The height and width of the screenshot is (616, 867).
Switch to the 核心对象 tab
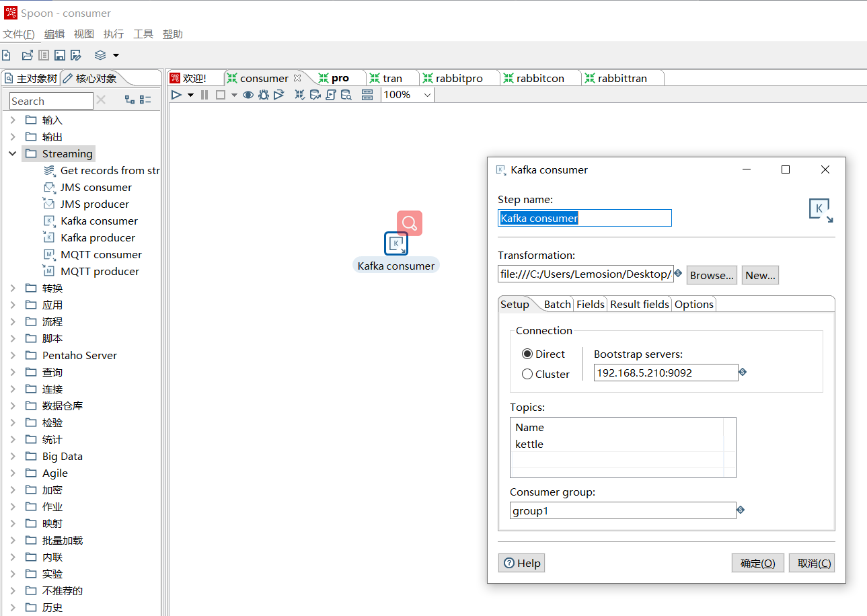click(x=90, y=78)
